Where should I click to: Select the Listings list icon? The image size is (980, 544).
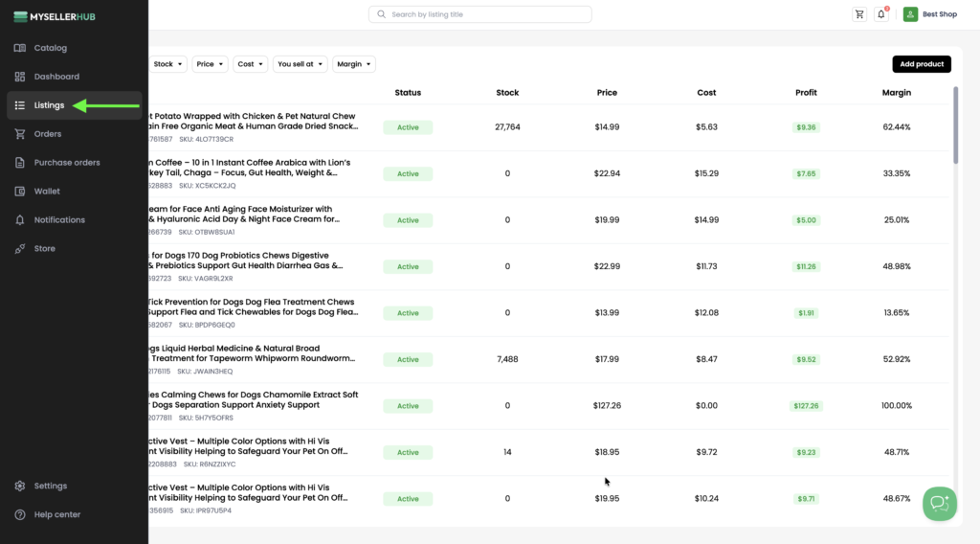(x=20, y=105)
